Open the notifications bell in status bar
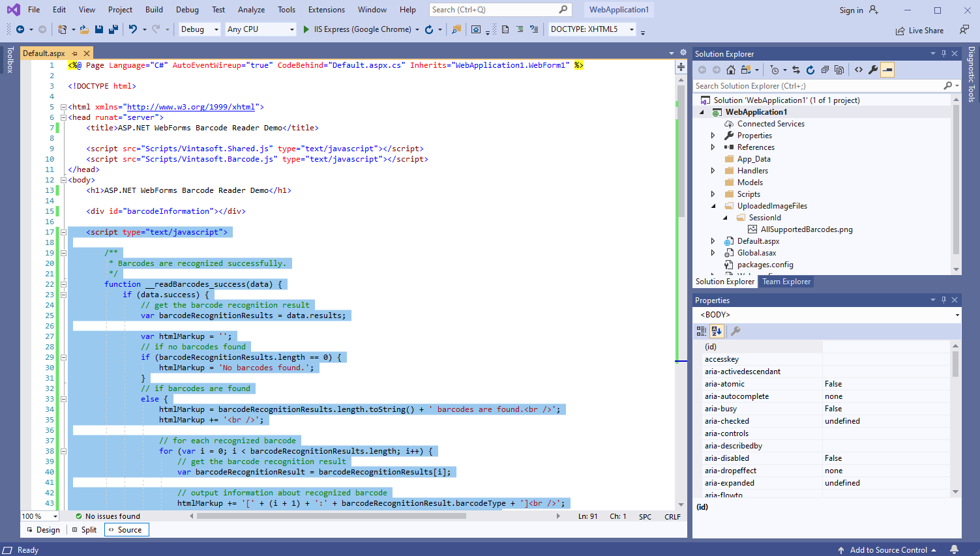980x556 pixels. pyautogui.click(x=954, y=549)
